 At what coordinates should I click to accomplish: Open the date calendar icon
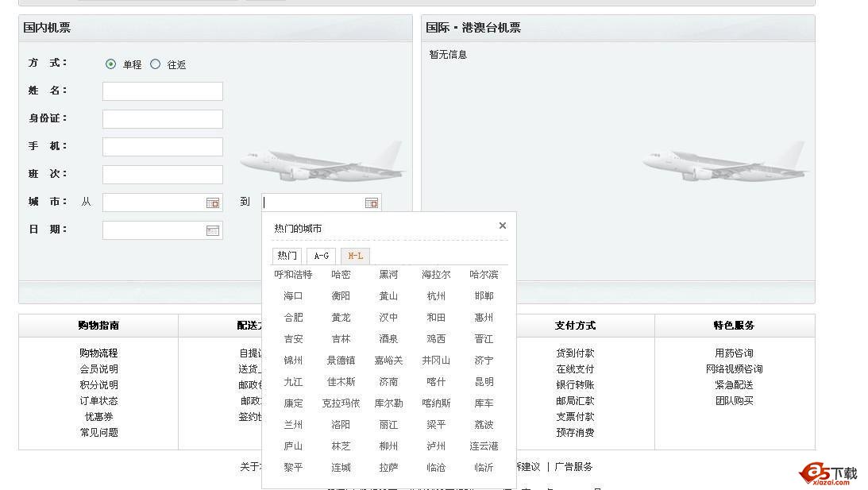click(x=213, y=231)
